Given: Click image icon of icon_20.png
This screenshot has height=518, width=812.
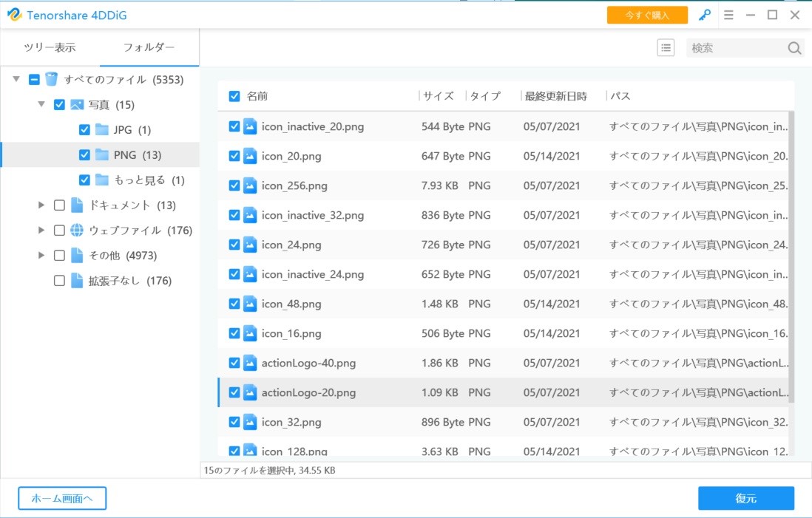Looking at the screenshot, I should (250, 156).
